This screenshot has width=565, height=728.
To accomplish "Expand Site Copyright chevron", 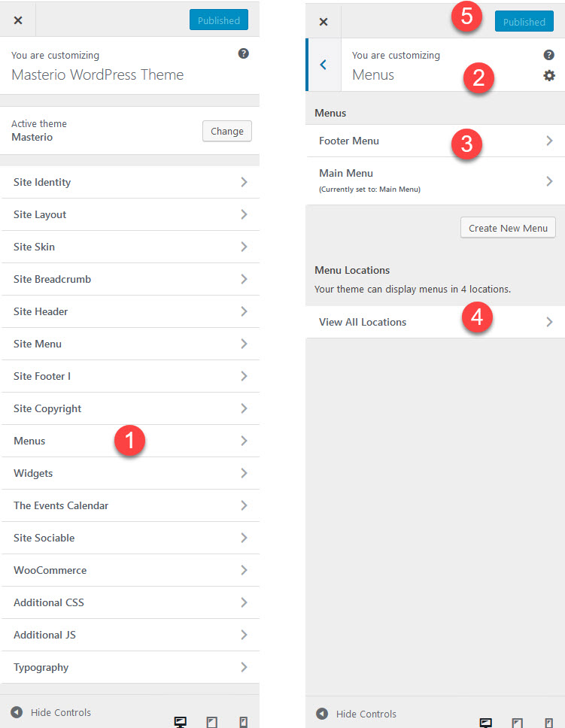I will [244, 408].
